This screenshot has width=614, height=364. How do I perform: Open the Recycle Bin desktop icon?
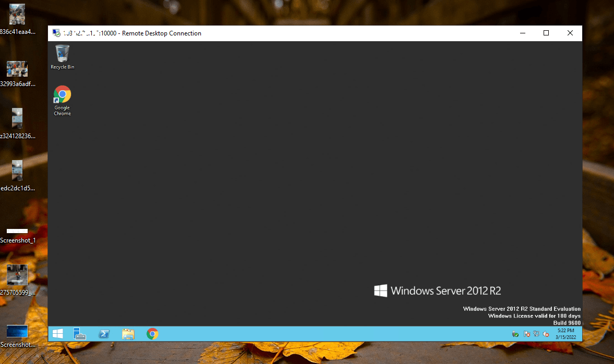[62, 54]
